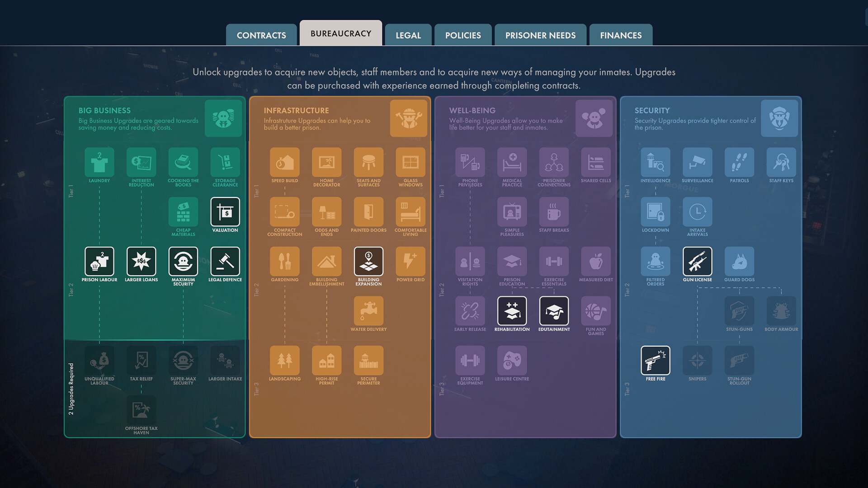Open the Speed Build upgrade
Screen dimensions: 868x488
284,163
